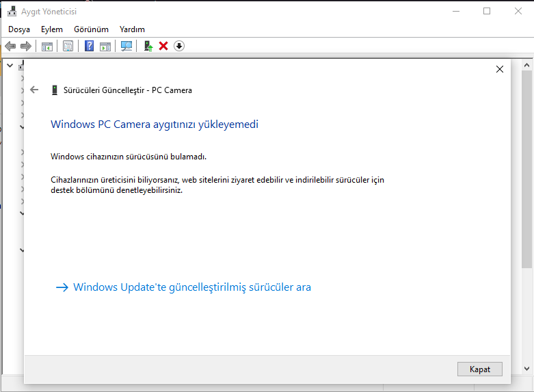Click the toolbar Back arrow icon
Screen dimensions: 534x392
[x=10, y=46]
